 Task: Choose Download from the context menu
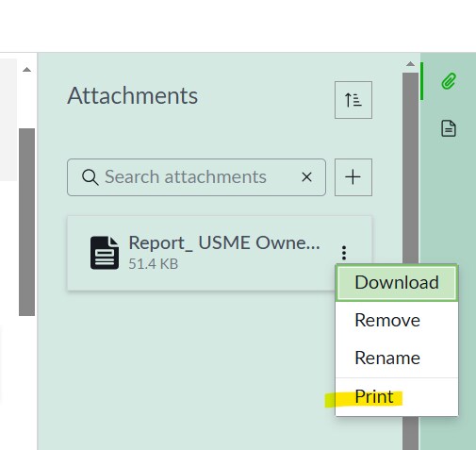point(397,282)
